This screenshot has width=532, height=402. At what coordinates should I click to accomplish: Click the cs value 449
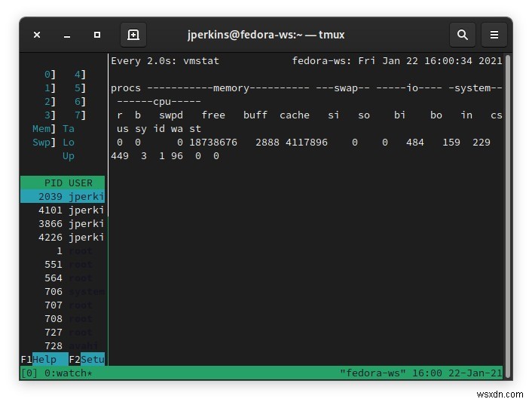point(120,156)
